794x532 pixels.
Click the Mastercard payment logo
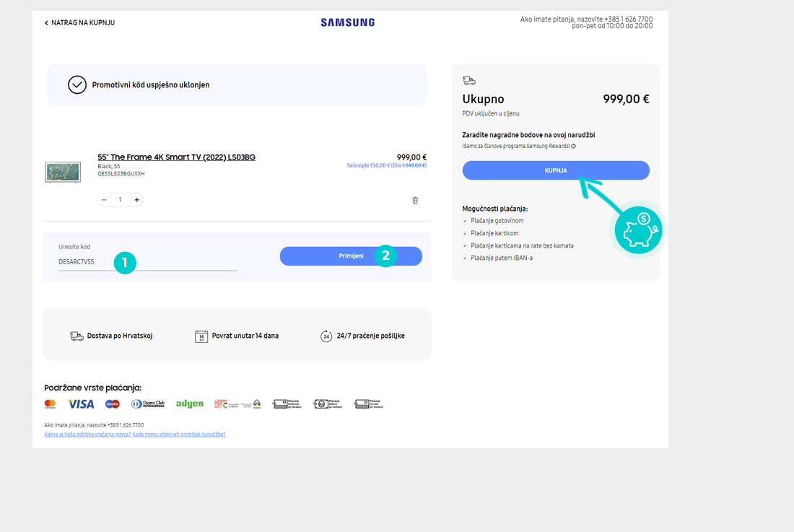(50, 404)
